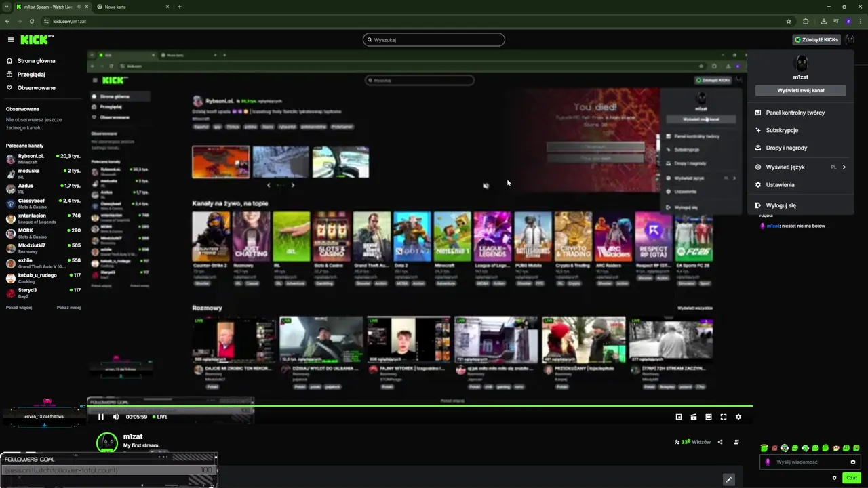Screen dimensions: 868x488
Task: Open kebab_u_rudego channel
Action: point(43,278)
